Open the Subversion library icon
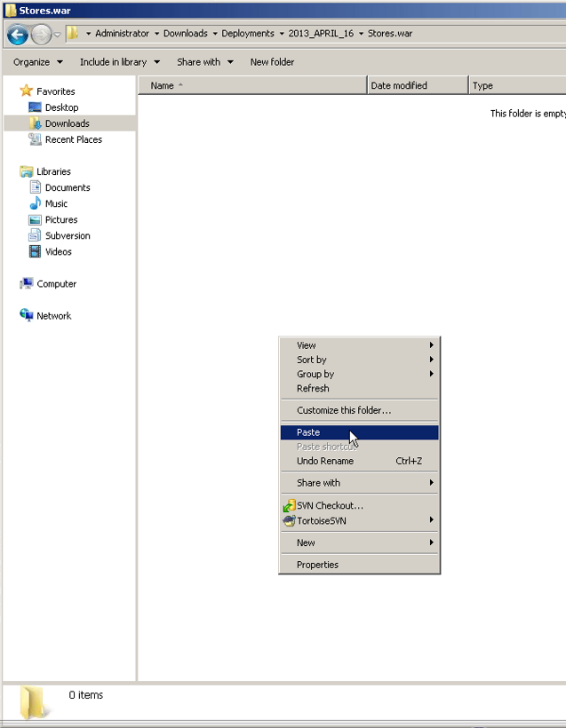566x728 pixels. pyautogui.click(x=36, y=235)
